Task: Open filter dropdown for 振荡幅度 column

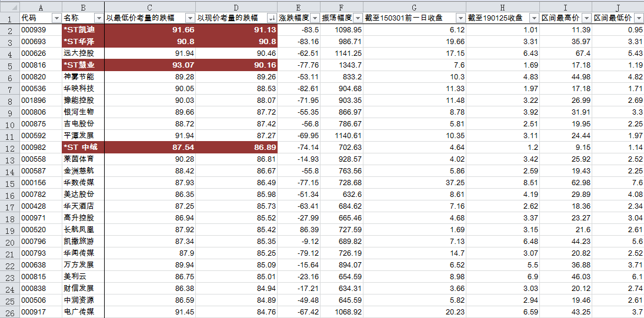Action: pyautogui.click(x=358, y=18)
